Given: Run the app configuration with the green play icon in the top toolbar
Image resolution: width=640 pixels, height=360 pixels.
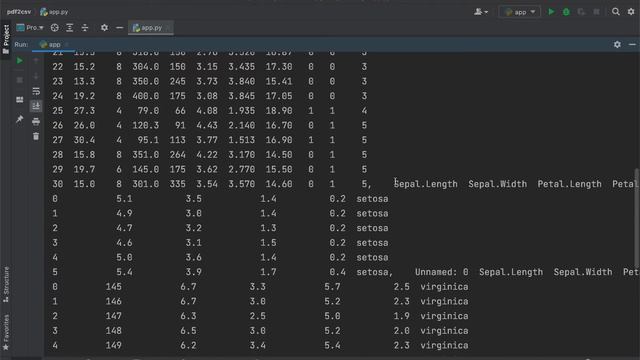Looking at the screenshot, I should [x=551, y=12].
